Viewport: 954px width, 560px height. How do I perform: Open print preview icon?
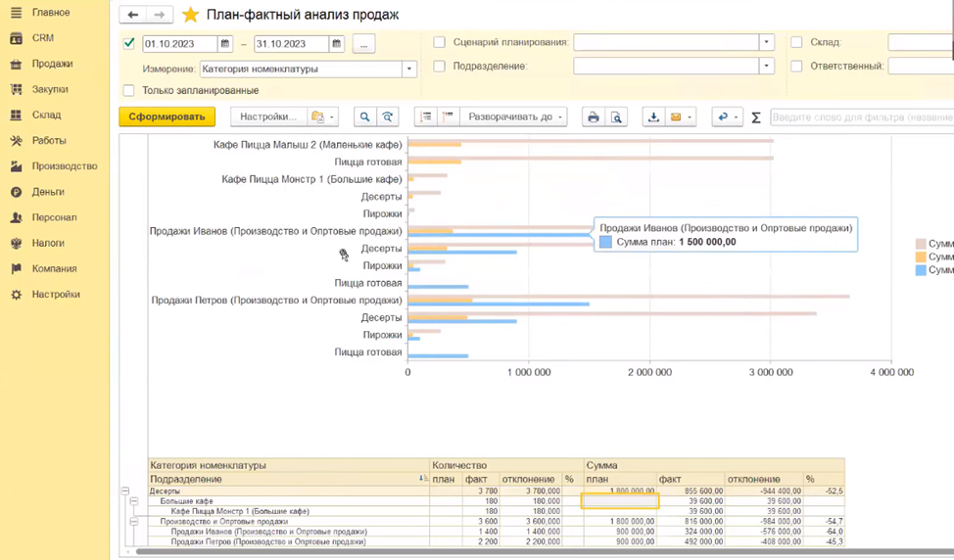616,117
